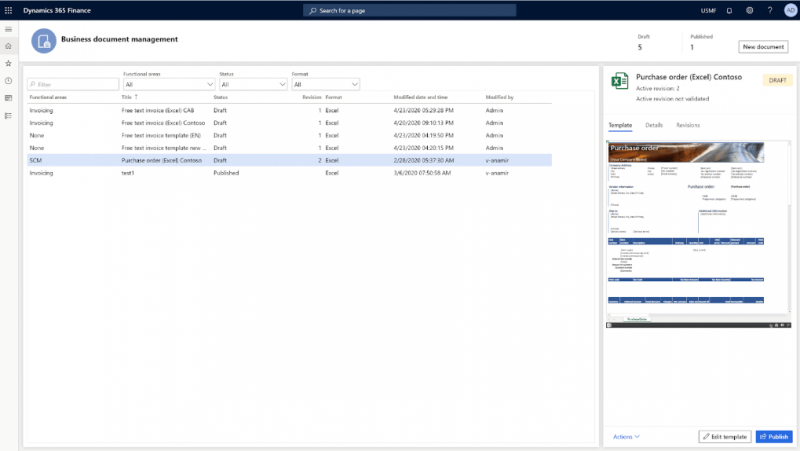Open Modules list icon in sidebar
This screenshot has height=451, width=800.
click(x=8, y=116)
